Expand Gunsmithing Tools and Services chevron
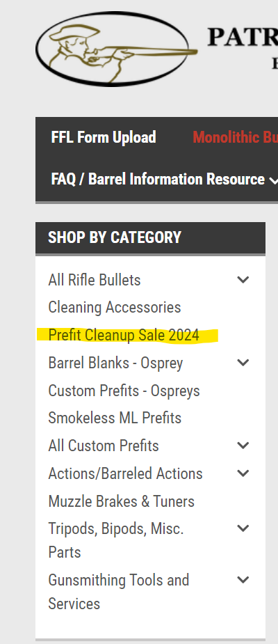This screenshot has height=644, width=278. tap(243, 580)
